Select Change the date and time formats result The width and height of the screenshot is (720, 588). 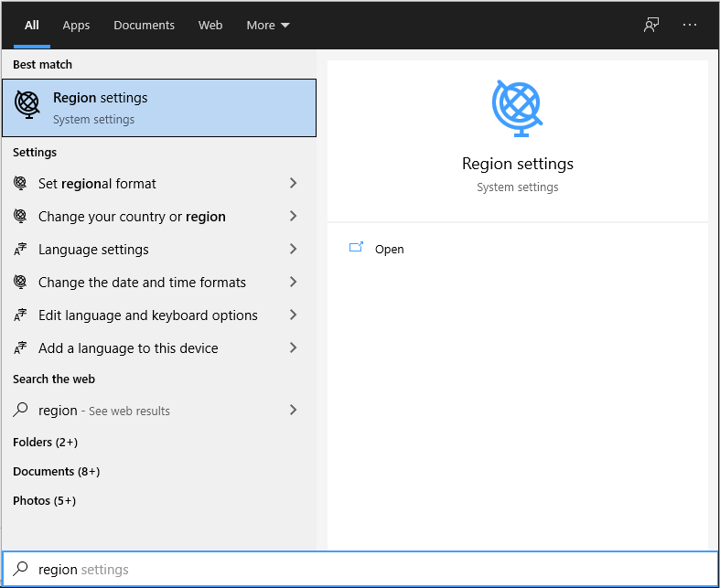pos(159,283)
